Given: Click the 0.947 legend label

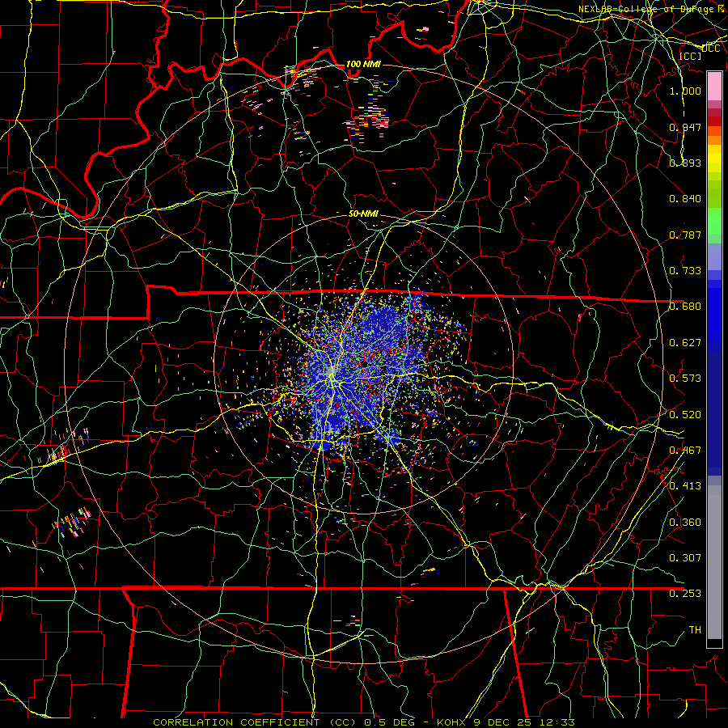Looking at the screenshot, I should click(685, 127).
